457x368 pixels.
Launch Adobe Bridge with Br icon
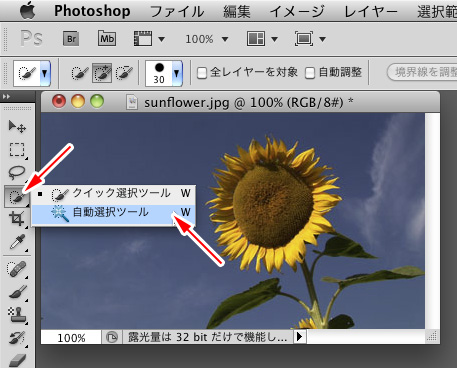(71, 39)
